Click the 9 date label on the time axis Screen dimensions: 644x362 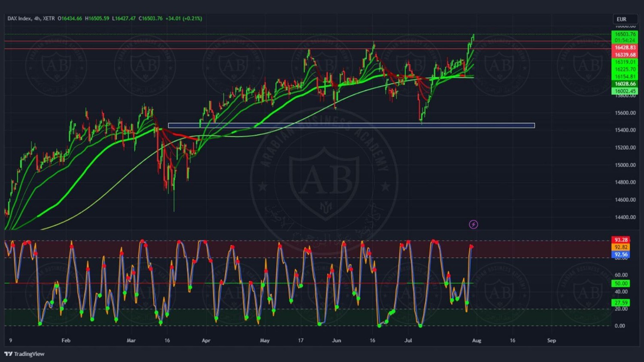pyautogui.click(x=11, y=341)
